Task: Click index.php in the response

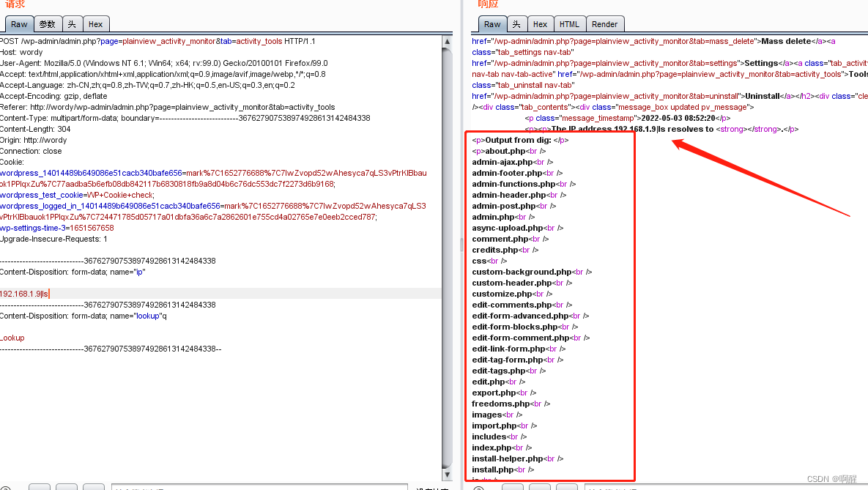Action: click(492, 448)
